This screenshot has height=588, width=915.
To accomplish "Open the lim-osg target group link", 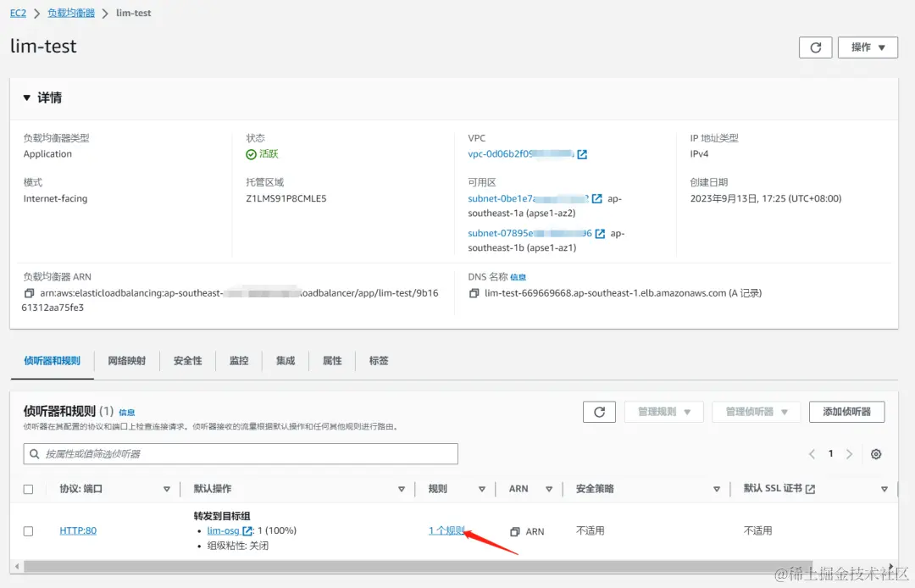I will click(224, 531).
